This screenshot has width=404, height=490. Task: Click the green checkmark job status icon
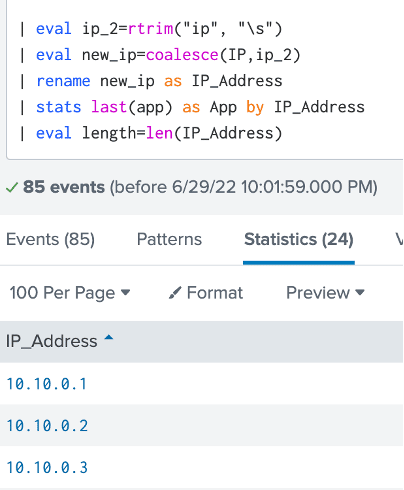pos(12,188)
